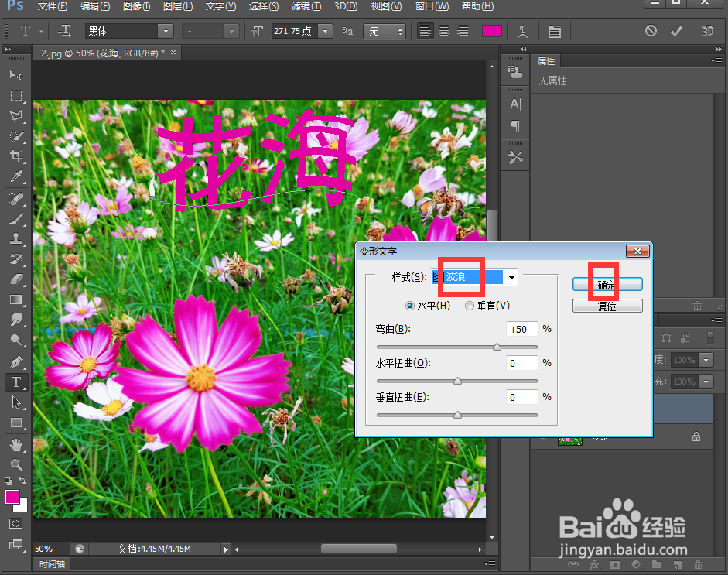The image size is (728, 575).
Task: Click the 水平扭曲 slider handle
Action: click(457, 381)
